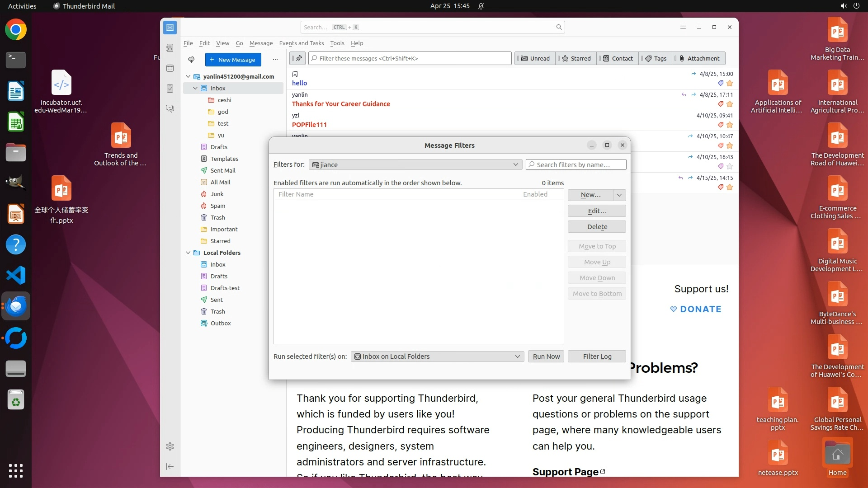Open the 'Filters for' jiance dropdown
Viewport: 868px width, 488px height.
(415, 164)
